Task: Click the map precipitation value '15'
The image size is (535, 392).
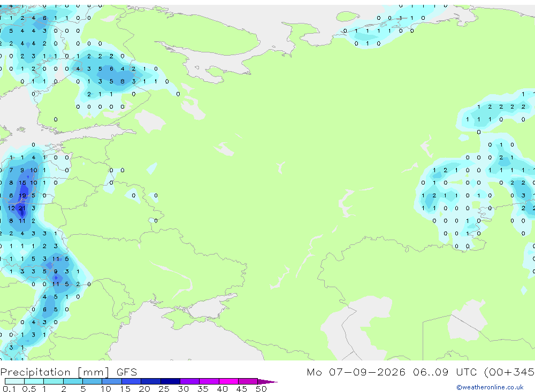Action: coord(22,183)
